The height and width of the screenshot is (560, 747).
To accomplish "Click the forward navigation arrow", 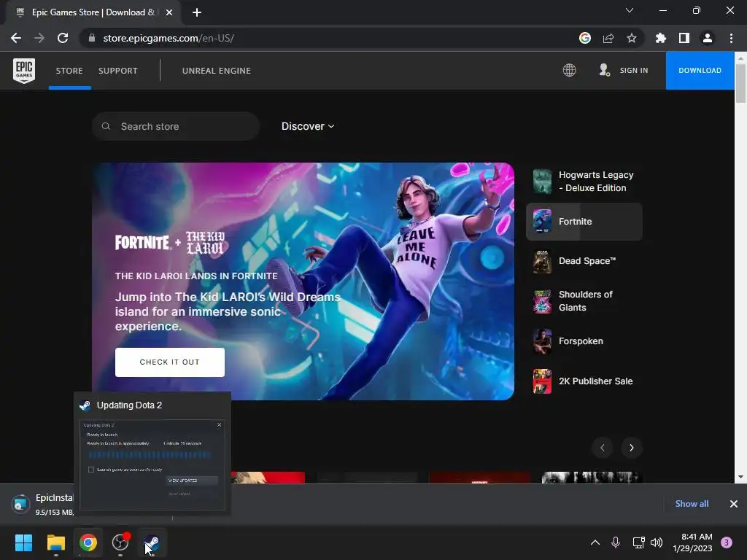I will click(x=39, y=38).
